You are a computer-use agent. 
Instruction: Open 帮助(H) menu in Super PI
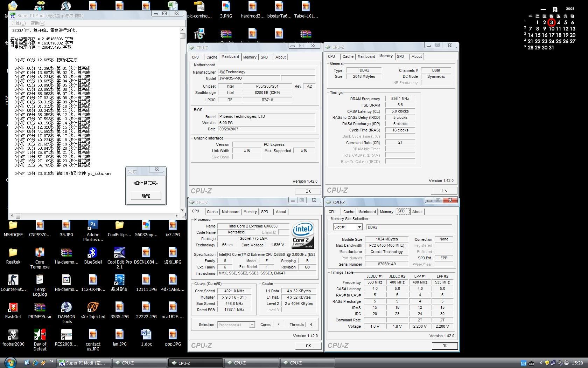[x=38, y=23]
